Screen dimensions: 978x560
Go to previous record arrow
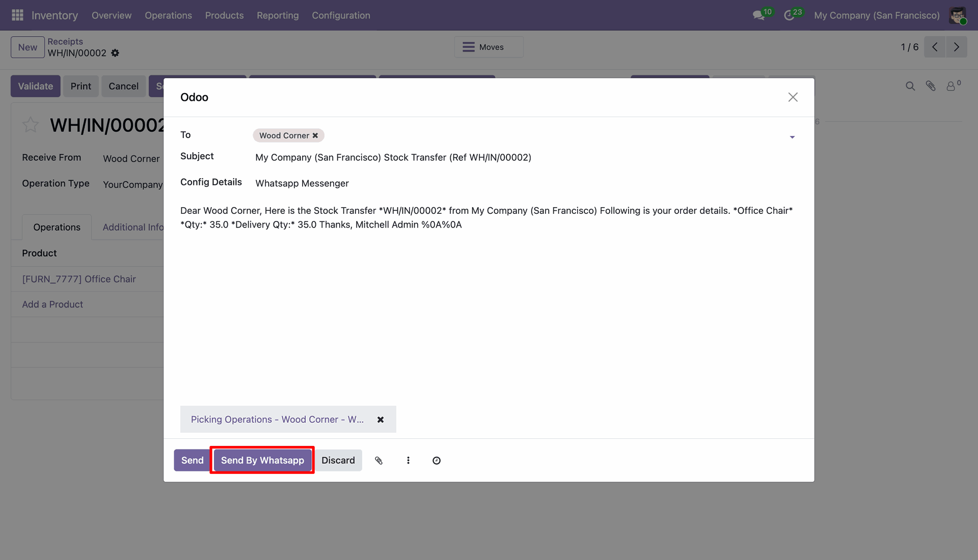(x=935, y=47)
